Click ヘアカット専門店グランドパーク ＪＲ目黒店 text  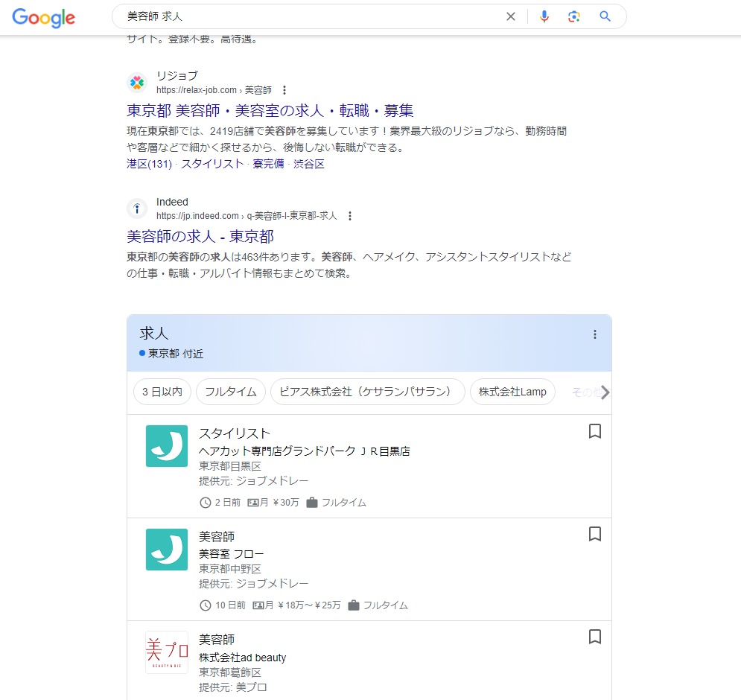pos(305,451)
